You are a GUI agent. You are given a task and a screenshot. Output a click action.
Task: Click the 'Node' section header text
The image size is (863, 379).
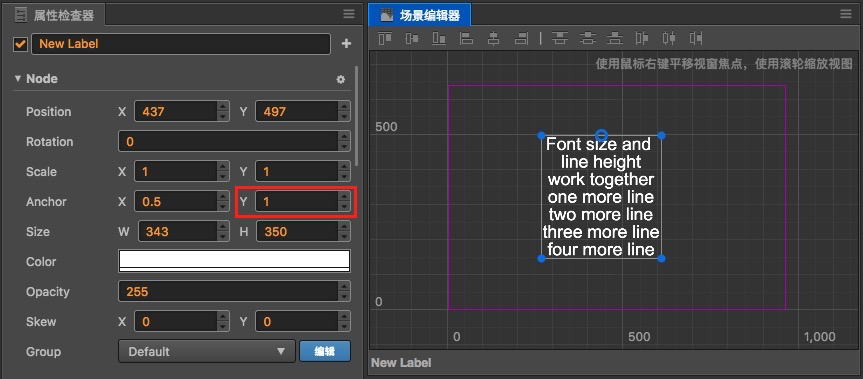coord(42,79)
